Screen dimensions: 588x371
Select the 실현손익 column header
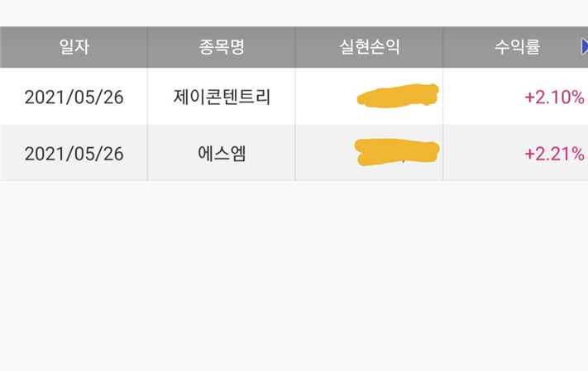369,47
